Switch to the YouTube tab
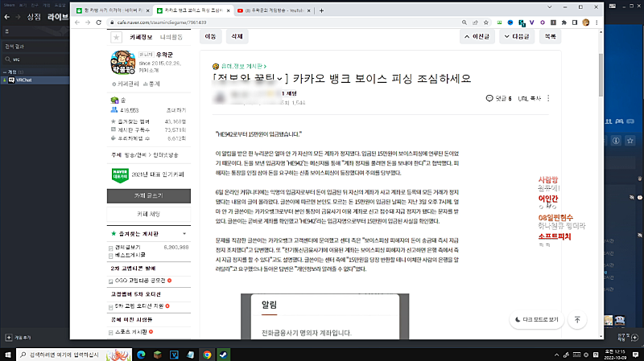Screen dimensions: 644x361 pyautogui.click(x=274, y=10)
